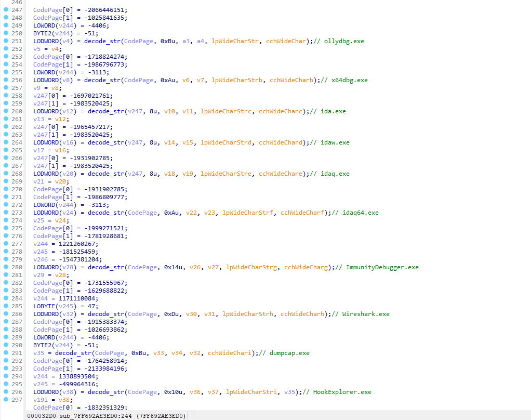Click LOBYTE(v245) on line 285

coord(55,306)
